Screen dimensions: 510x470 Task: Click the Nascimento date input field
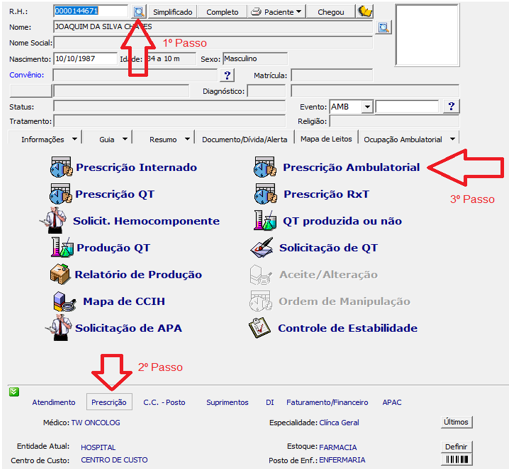[x=85, y=59]
